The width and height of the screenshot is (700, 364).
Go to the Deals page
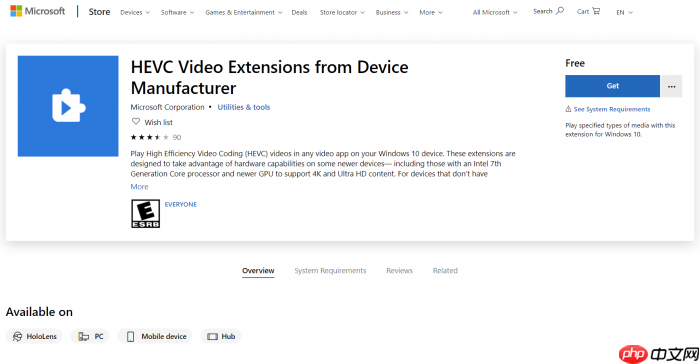(x=299, y=13)
